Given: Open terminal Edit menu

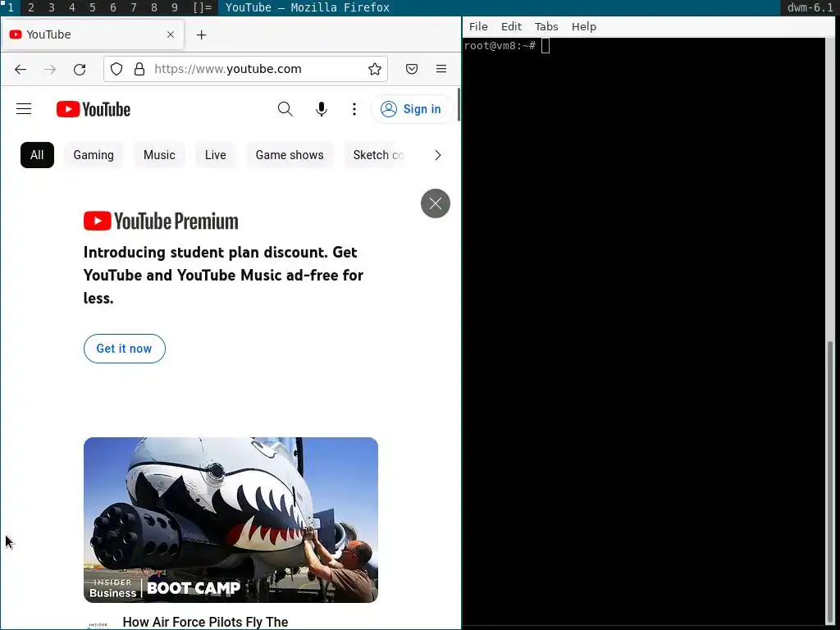Looking at the screenshot, I should (x=511, y=26).
